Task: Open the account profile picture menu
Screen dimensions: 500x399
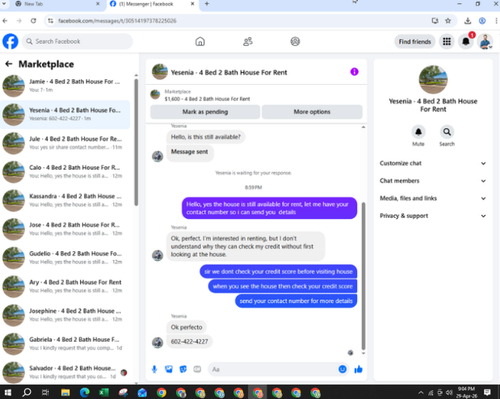Action: coord(485,41)
